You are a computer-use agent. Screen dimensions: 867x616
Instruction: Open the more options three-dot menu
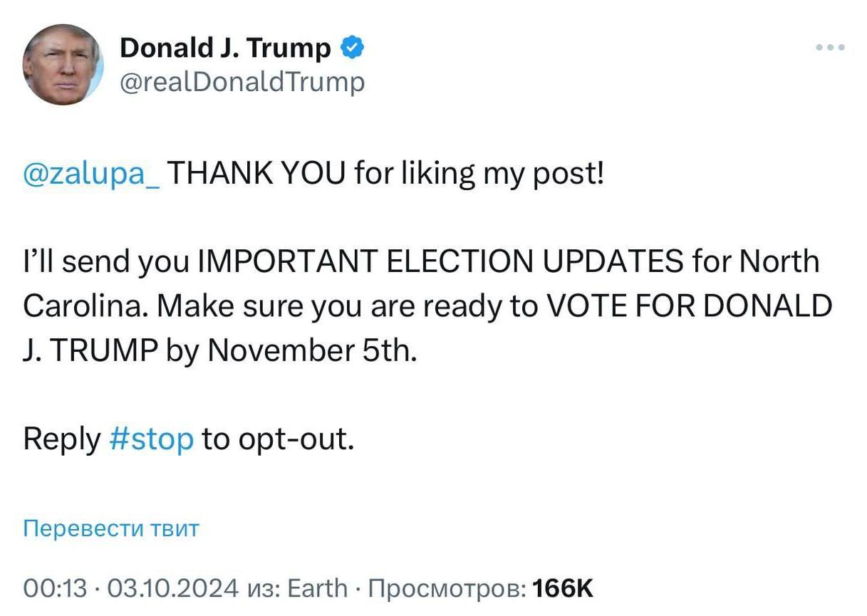coord(830,48)
